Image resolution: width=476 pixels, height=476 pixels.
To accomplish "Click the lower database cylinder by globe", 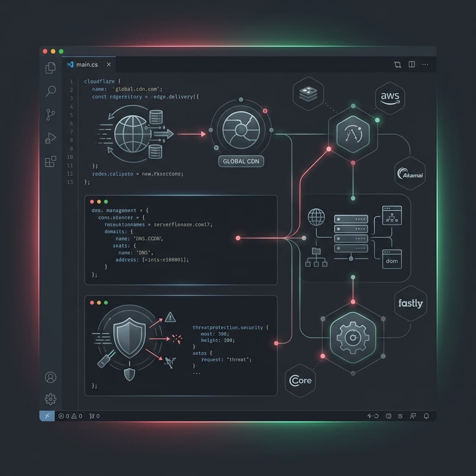I will [155, 152].
